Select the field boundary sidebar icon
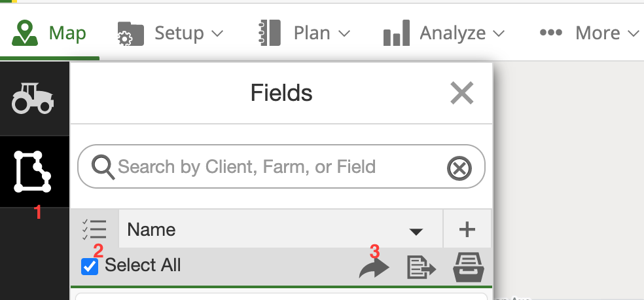This screenshot has width=644, height=300. [x=33, y=172]
